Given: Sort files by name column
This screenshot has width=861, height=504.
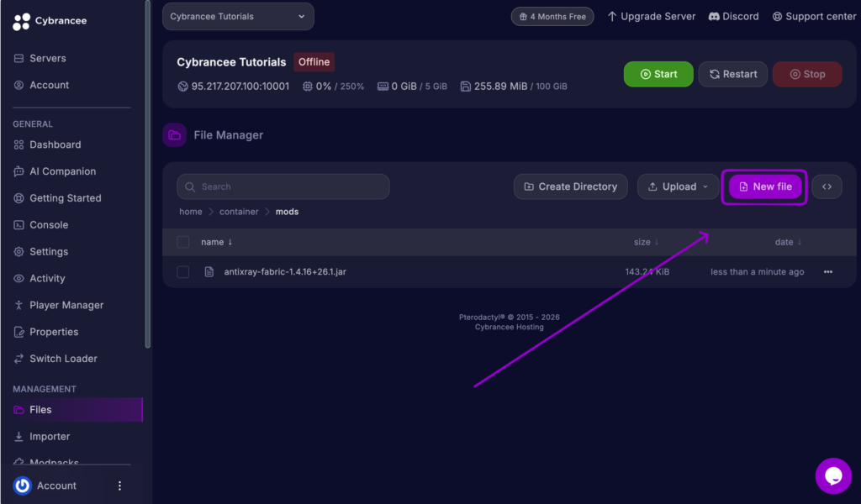Looking at the screenshot, I should click(216, 242).
